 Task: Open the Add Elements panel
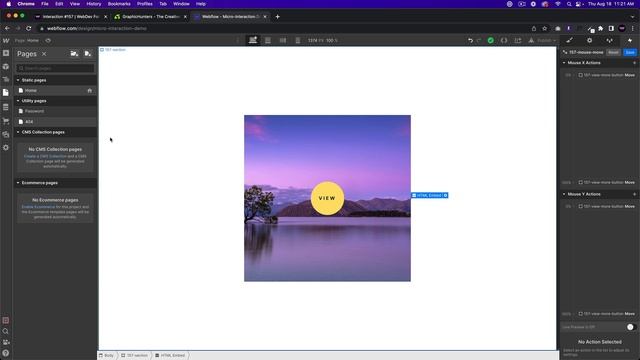click(x=6, y=53)
